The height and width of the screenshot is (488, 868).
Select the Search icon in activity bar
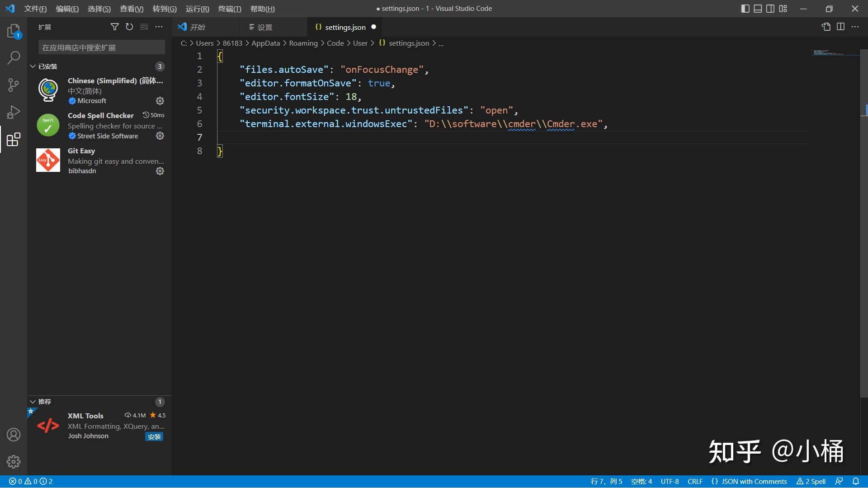(x=13, y=58)
